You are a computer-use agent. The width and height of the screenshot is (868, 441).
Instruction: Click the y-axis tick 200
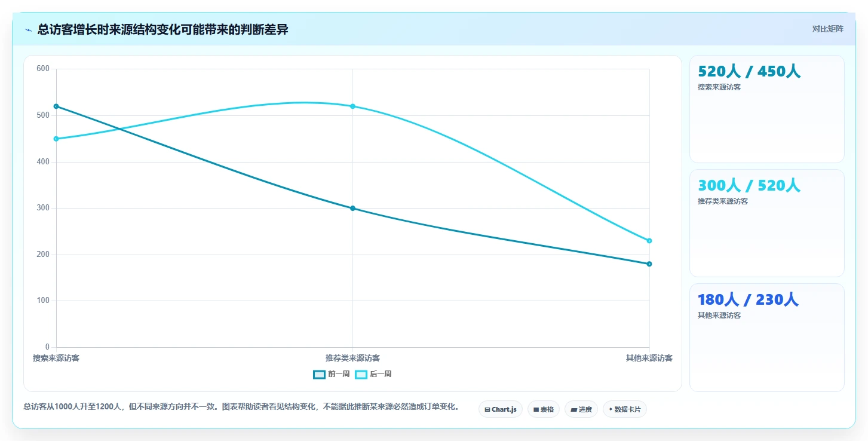click(43, 255)
